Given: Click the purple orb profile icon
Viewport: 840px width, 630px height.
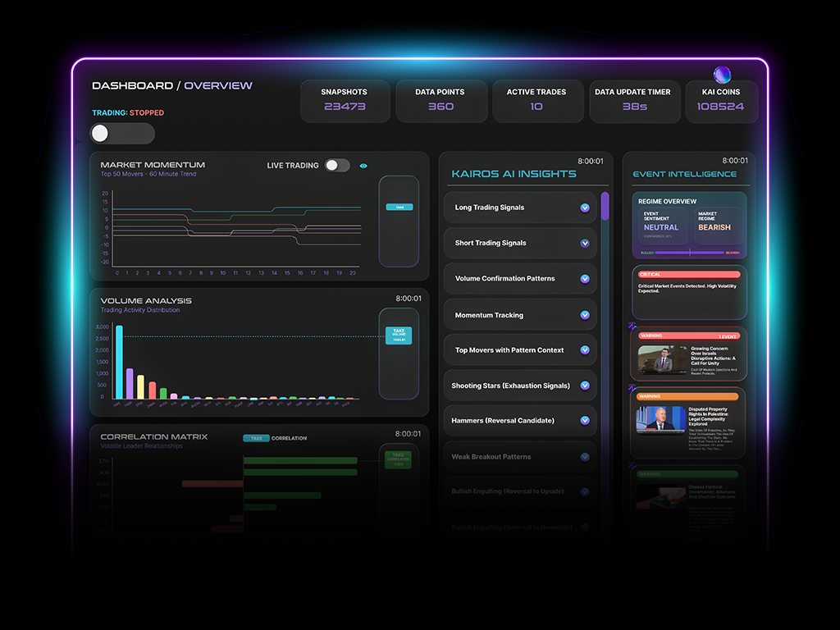Looking at the screenshot, I should pos(722,75).
